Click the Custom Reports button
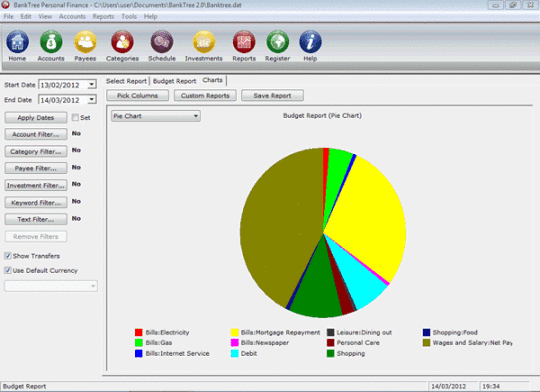The height and width of the screenshot is (392, 540). tap(205, 95)
